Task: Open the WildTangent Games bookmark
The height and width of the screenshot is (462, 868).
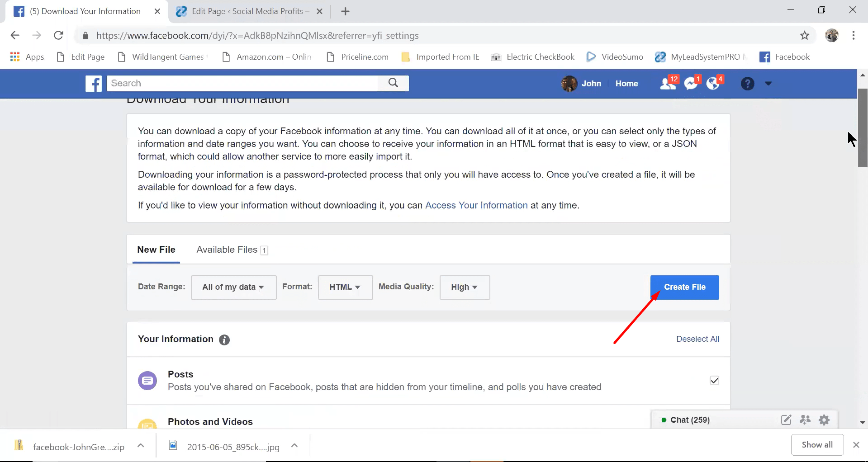Action: pos(162,57)
